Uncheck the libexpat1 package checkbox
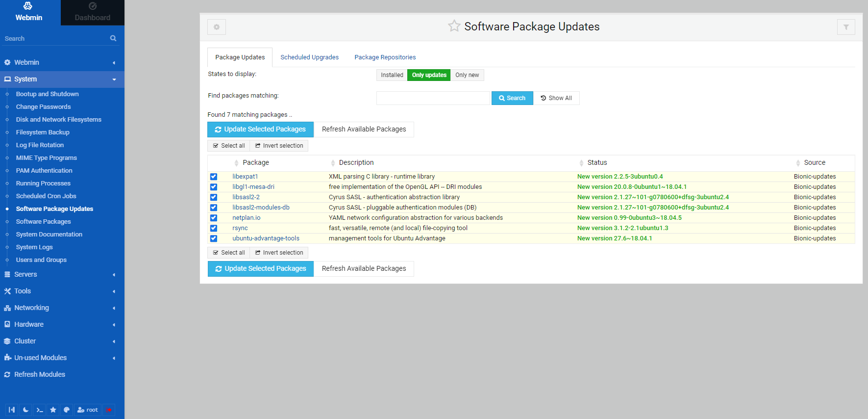The width and height of the screenshot is (868, 419). 214,177
